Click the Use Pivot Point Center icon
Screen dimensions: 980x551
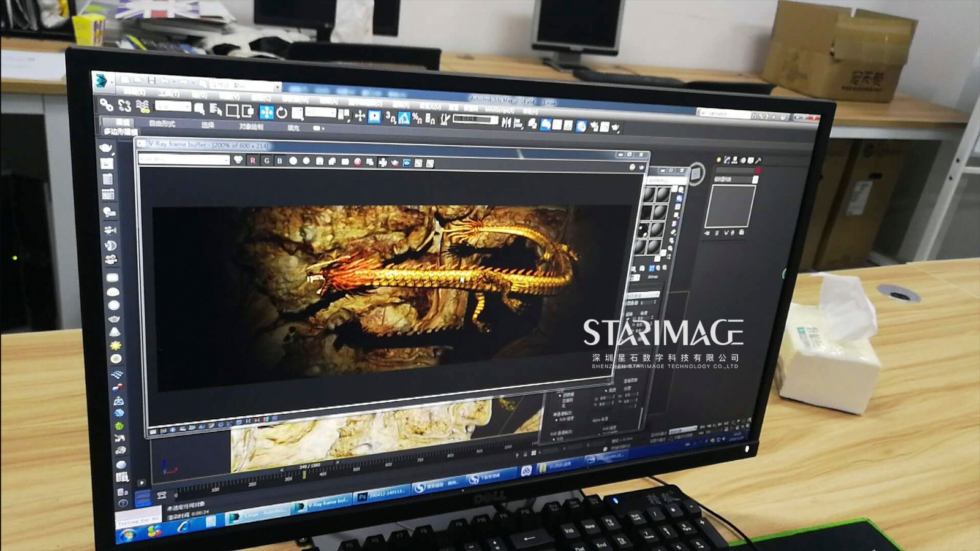pos(344,115)
